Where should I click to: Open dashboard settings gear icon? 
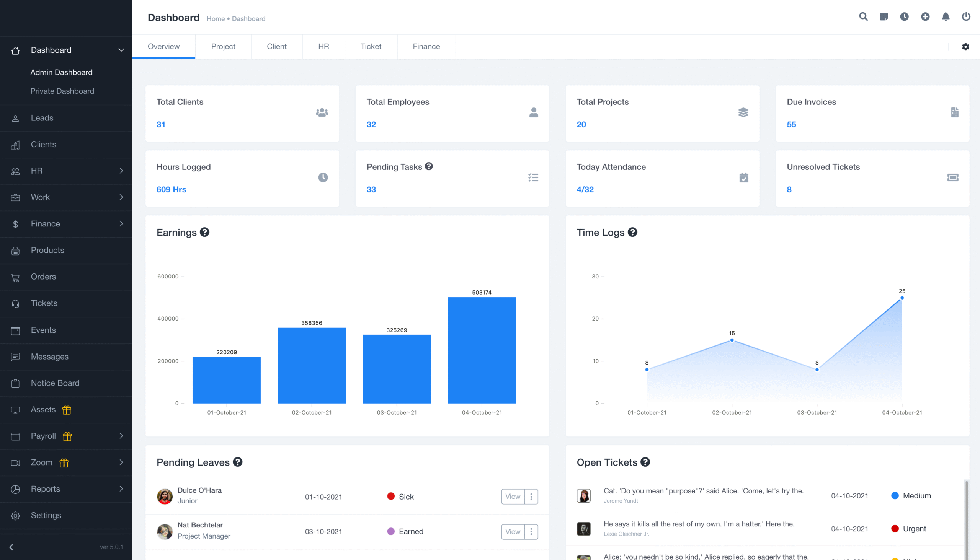(x=965, y=47)
